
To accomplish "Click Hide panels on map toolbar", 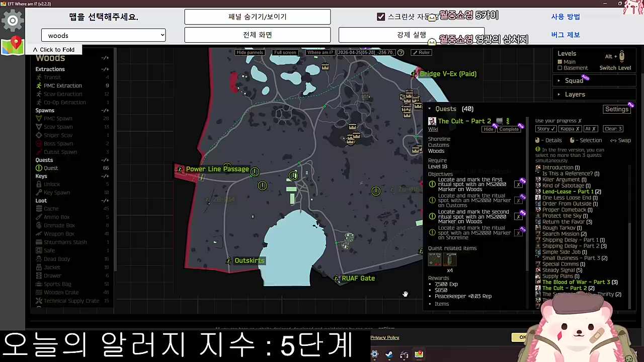I will click(250, 52).
